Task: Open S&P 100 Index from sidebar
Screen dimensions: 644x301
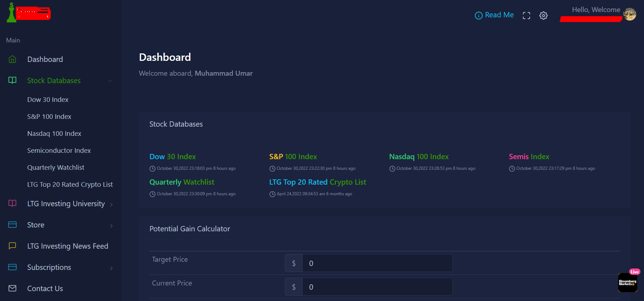Action: pyautogui.click(x=49, y=117)
